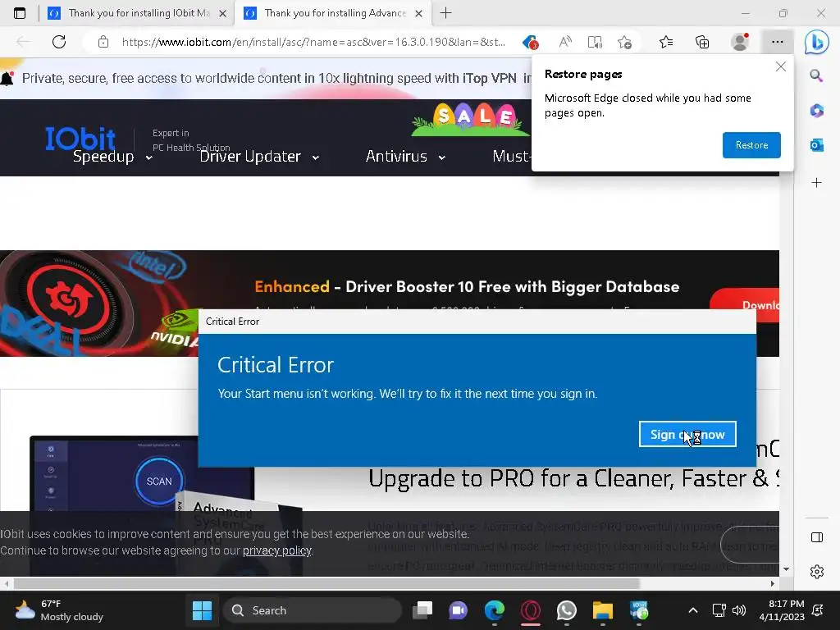This screenshot has width=840, height=630.
Task: Open the sidebar Search tool
Action: [816, 75]
